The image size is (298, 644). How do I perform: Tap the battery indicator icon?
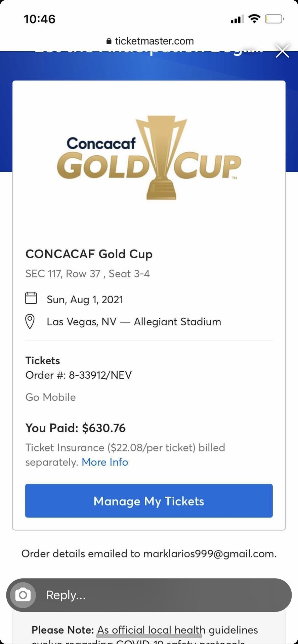[x=274, y=19]
